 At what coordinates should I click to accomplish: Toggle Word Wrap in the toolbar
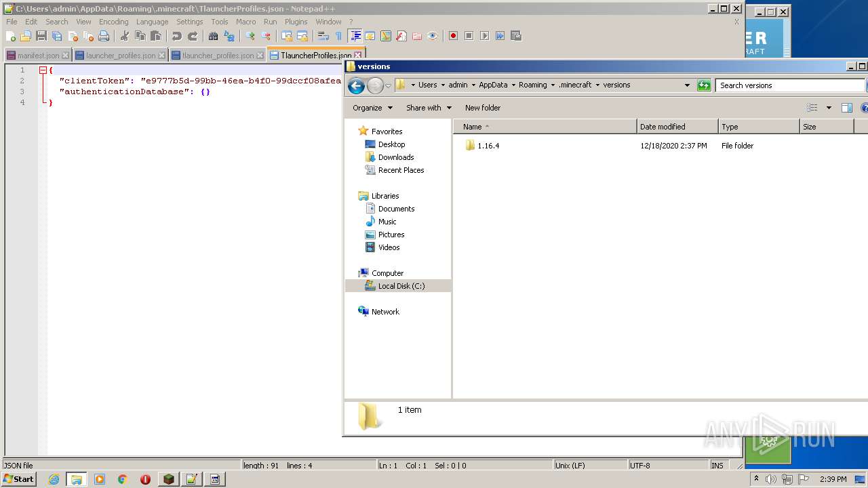323,36
